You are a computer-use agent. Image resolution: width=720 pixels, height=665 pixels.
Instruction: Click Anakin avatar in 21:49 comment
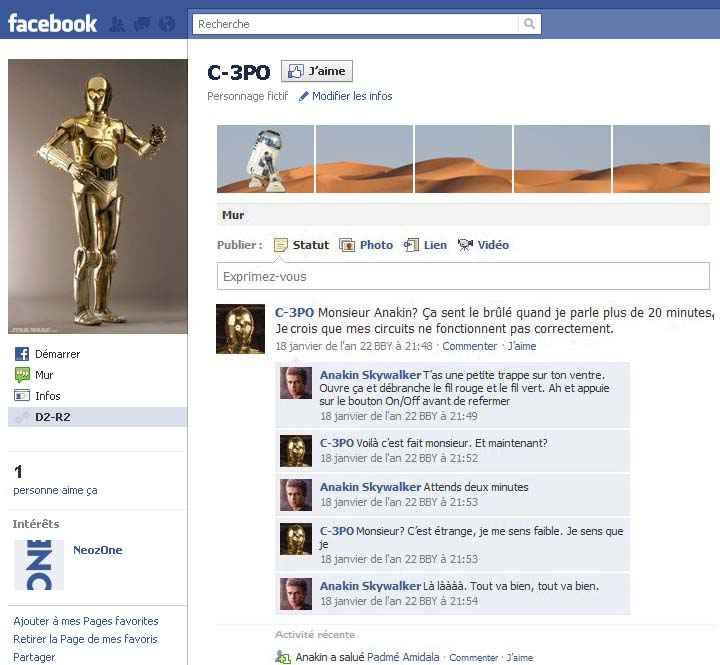(296, 383)
